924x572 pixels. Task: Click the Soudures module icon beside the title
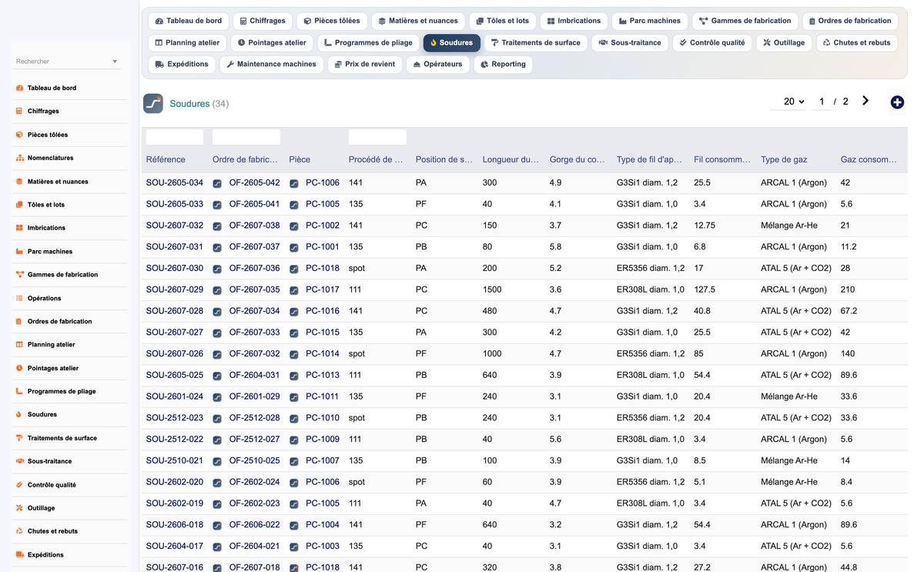click(x=153, y=103)
